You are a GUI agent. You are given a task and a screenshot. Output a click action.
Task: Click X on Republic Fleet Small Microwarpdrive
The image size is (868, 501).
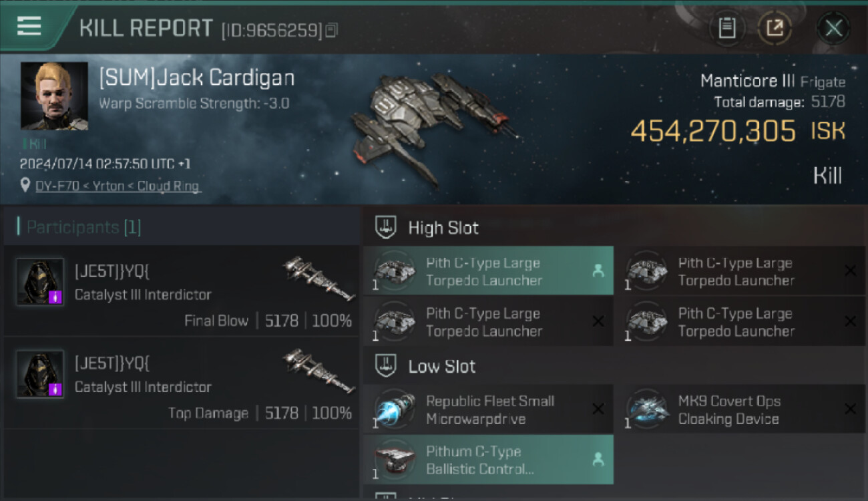coord(598,409)
